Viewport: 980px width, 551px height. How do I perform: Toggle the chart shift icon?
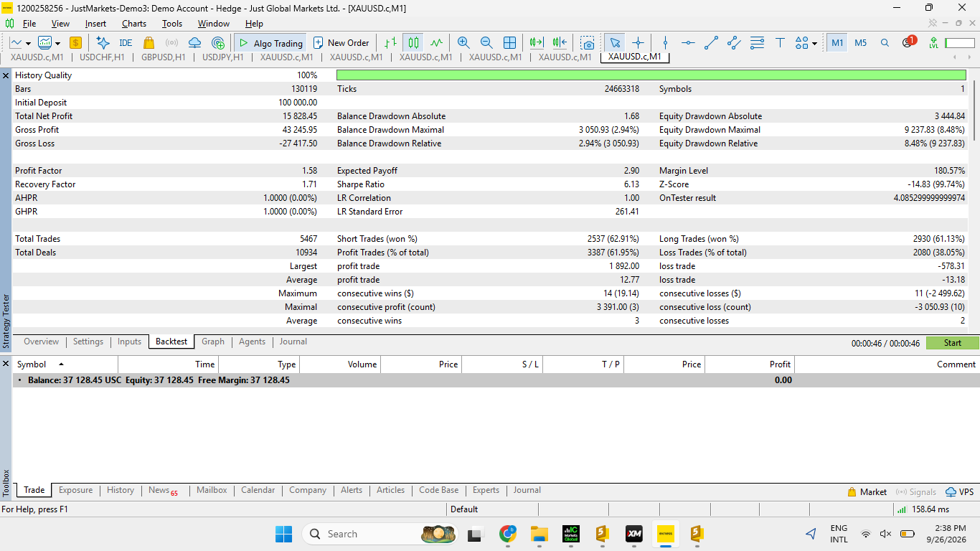[x=560, y=43]
